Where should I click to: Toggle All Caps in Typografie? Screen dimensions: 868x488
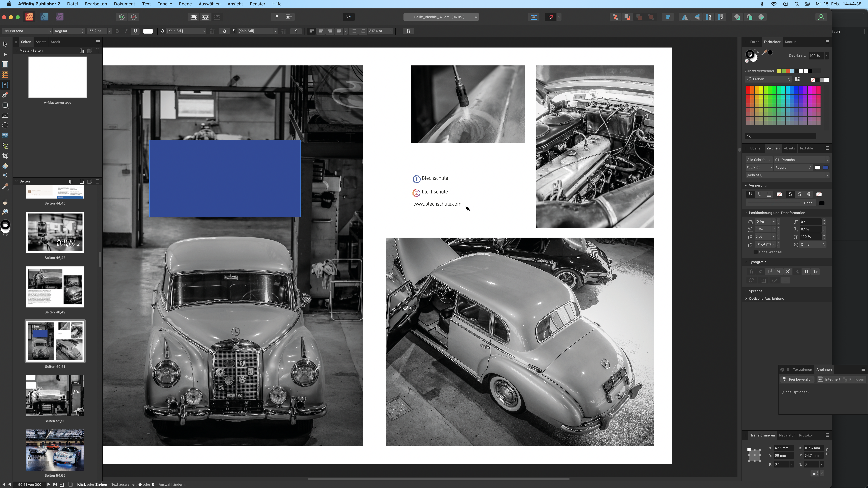(806, 271)
